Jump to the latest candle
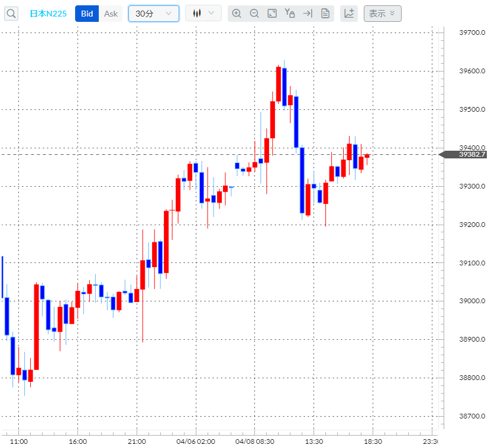This screenshot has width=488, height=448. (307, 13)
